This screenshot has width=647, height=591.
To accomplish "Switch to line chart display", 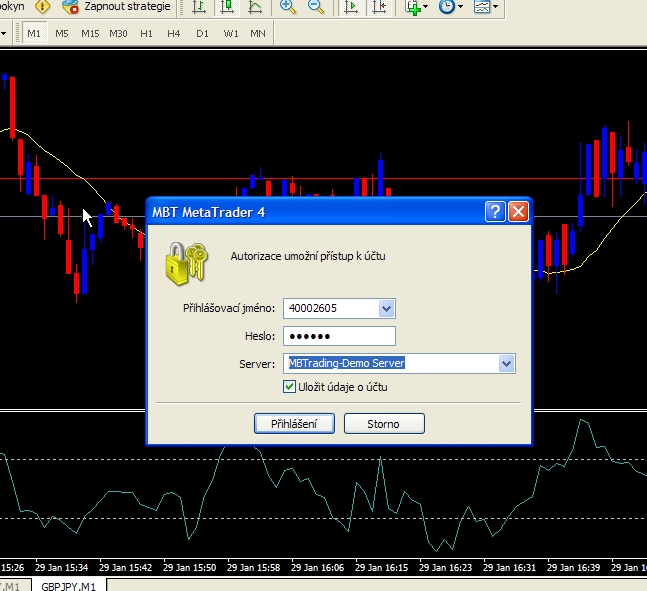I will pyautogui.click(x=255, y=7).
